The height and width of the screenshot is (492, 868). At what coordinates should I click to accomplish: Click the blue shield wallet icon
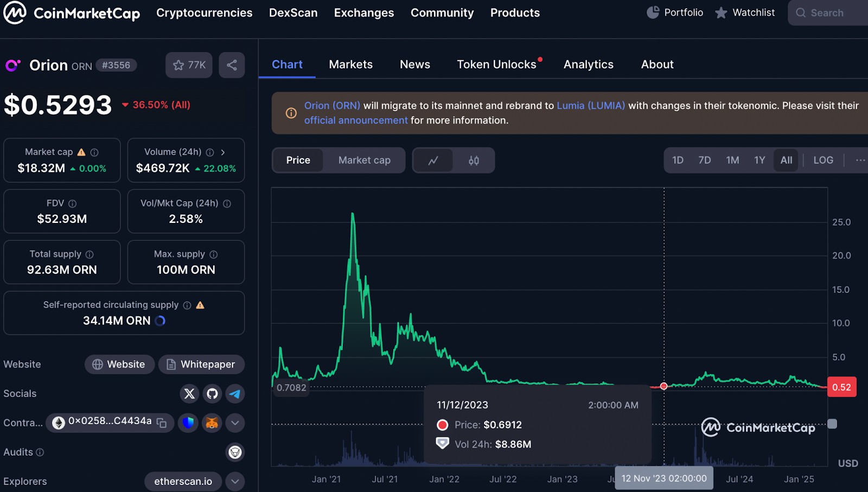[188, 423]
